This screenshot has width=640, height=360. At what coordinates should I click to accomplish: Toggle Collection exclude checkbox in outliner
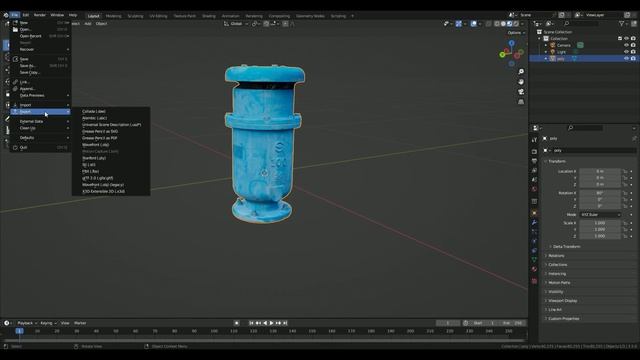(620, 38)
